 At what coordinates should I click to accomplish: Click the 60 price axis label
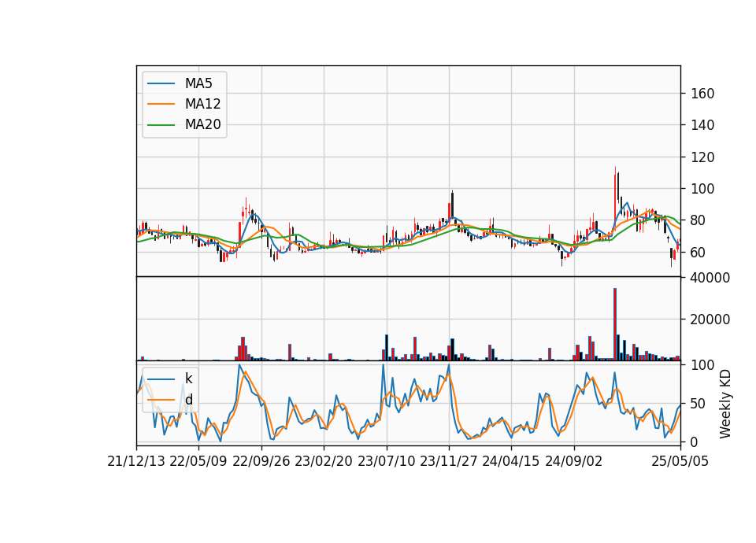699,253
